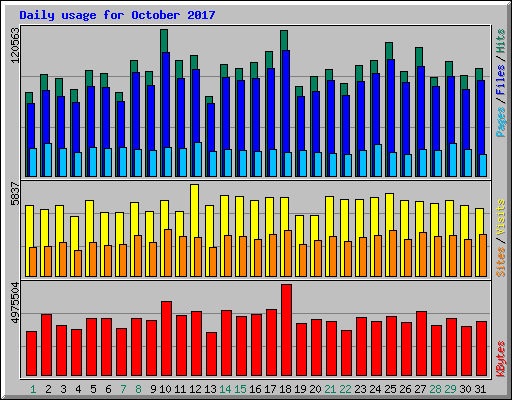Click green day label 21 on the x-axis
The image size is (512, 400).
[330, 389]
